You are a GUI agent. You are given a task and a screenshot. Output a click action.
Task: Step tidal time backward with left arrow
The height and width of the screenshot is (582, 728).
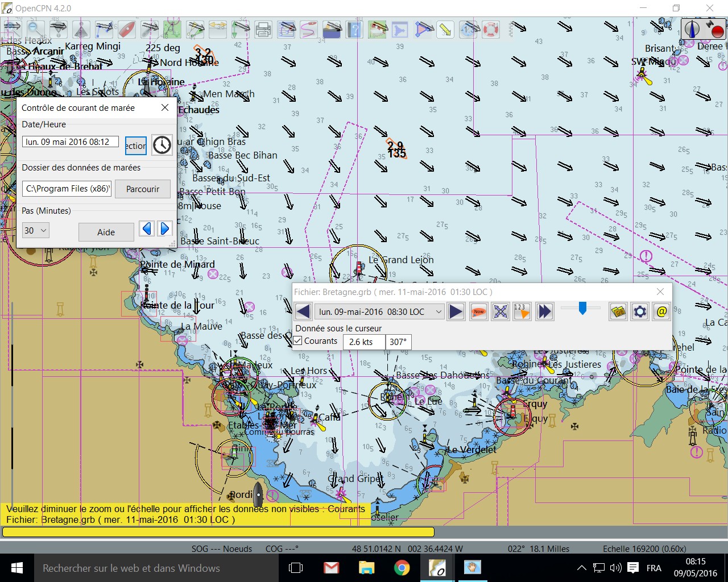pyautogui.click(x=147, y=228)
